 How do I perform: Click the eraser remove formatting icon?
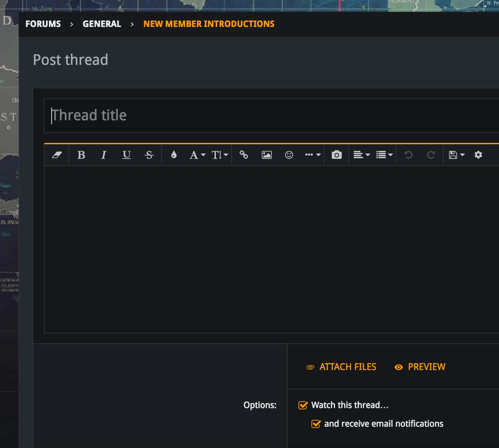tap(57, 155)
